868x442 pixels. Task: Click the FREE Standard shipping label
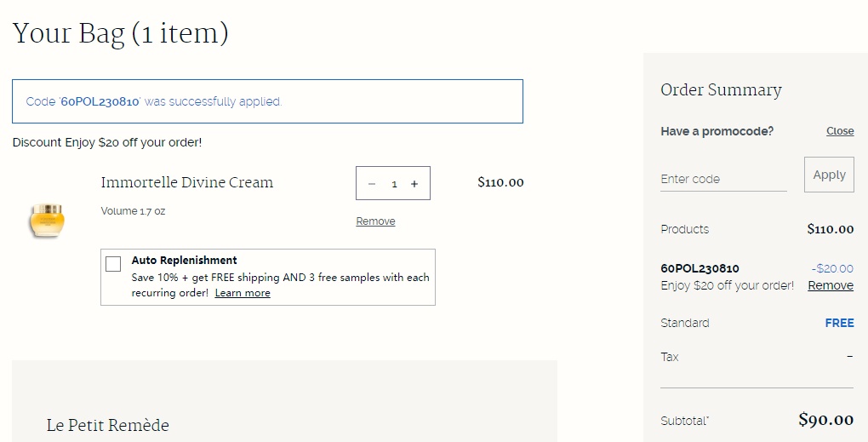(839, 323)
